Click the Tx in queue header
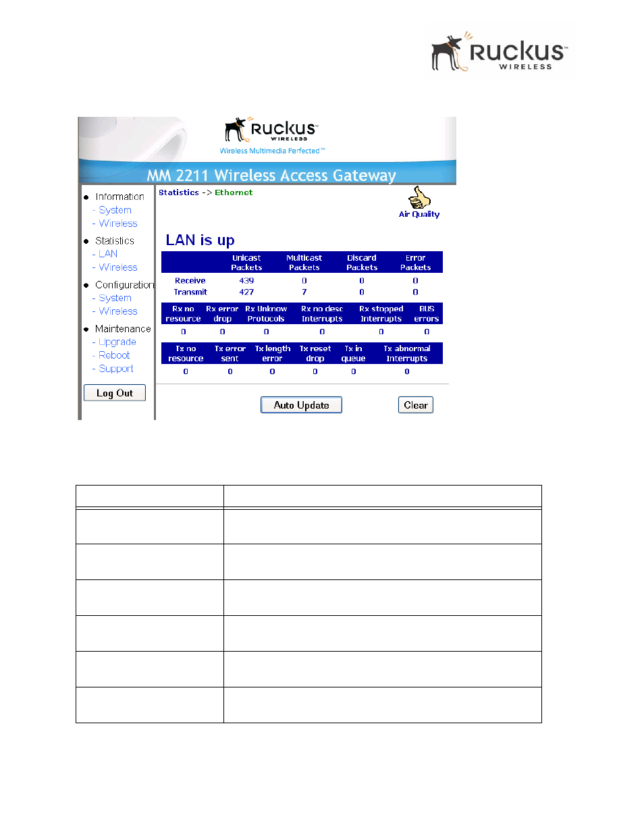644x834 pixels. point(353,354)
